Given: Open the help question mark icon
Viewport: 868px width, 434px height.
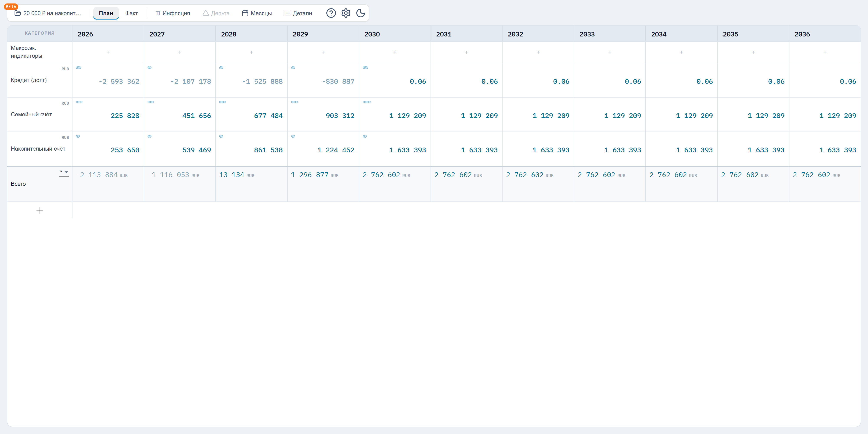Looking at the screenshot, I should 331,13.
